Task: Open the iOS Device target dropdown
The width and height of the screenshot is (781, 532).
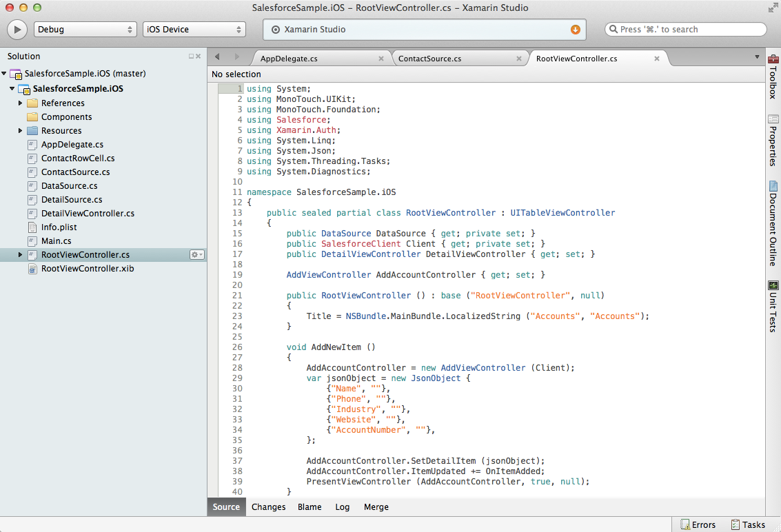Action: coord(194,30)
